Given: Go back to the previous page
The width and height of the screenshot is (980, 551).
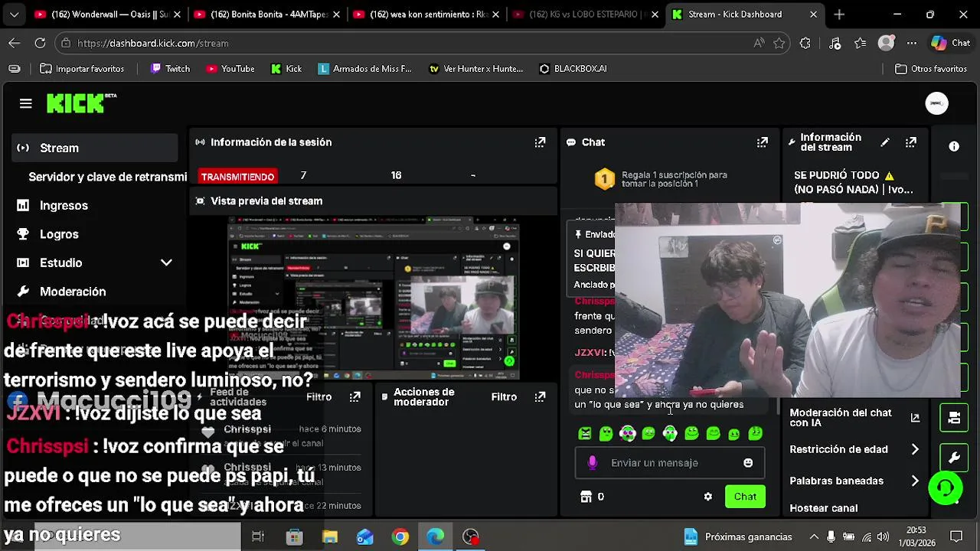Looking at the screenshot, I should pos(15,44).
